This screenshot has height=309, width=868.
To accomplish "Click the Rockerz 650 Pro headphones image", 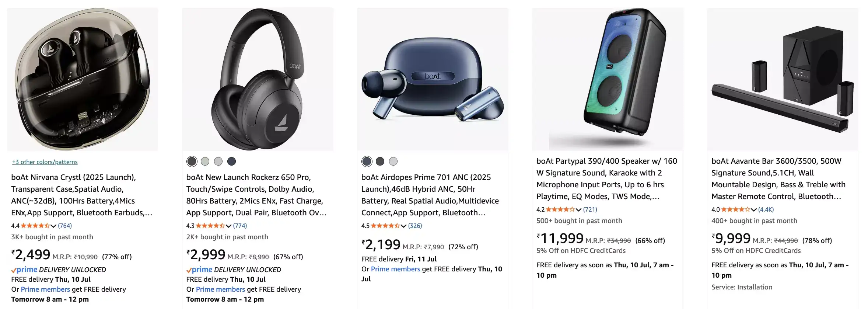I will pyautogui.click(x=258, y=79).
